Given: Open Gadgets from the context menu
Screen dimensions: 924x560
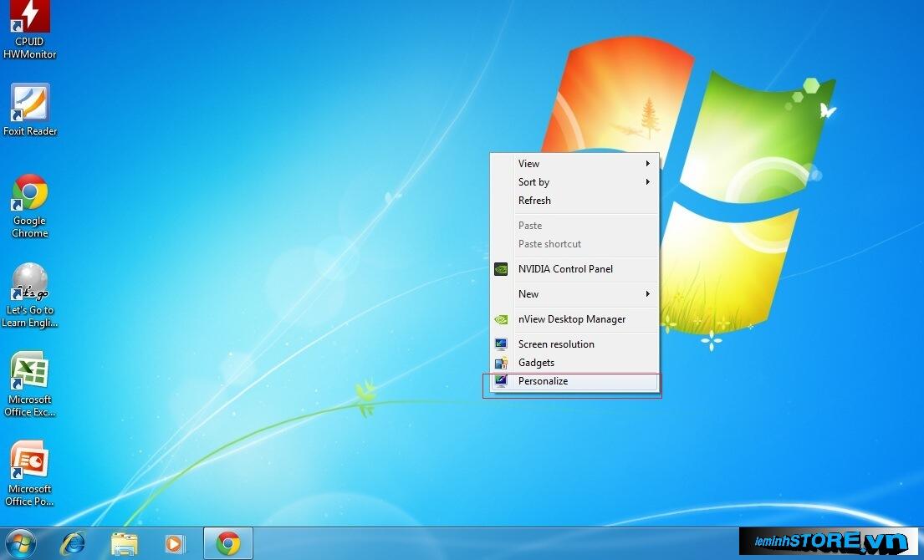Looking at the screenshot, I should [536, 363].
